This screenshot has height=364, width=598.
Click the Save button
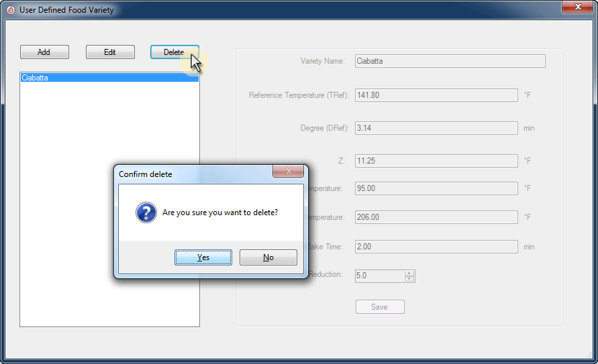coord(379,307)
